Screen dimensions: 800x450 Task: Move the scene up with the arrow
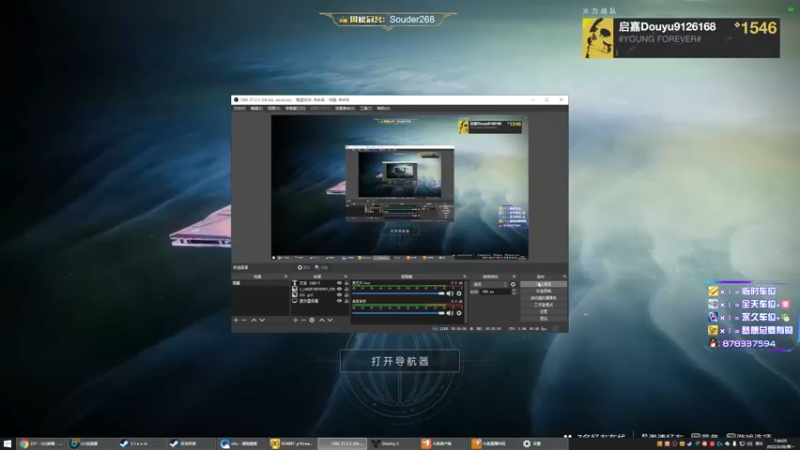tap(254, 320)
